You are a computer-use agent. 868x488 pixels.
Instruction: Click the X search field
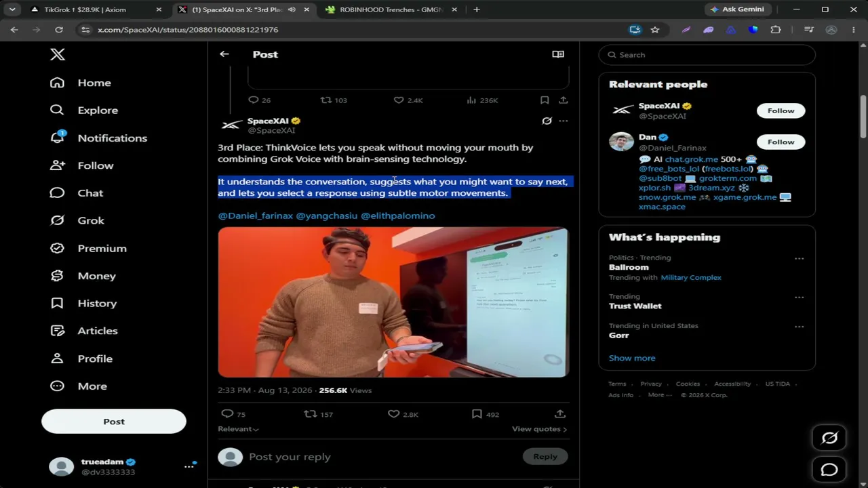click(707, 55)
